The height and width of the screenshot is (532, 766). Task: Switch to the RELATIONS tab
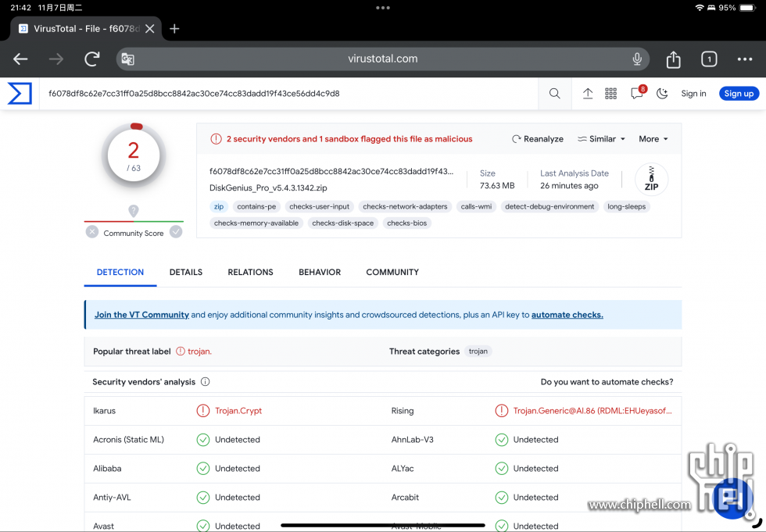(250, 273)
